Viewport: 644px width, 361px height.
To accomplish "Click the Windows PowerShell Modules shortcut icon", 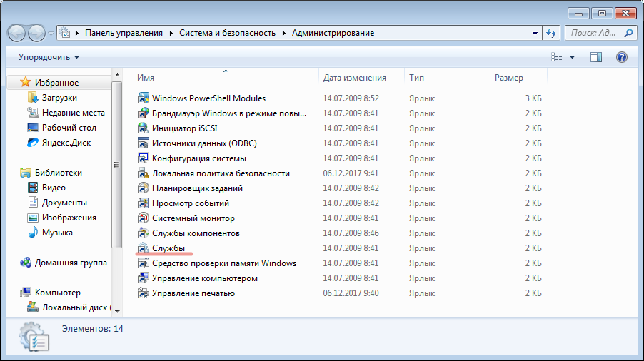I will pos(143,98).
